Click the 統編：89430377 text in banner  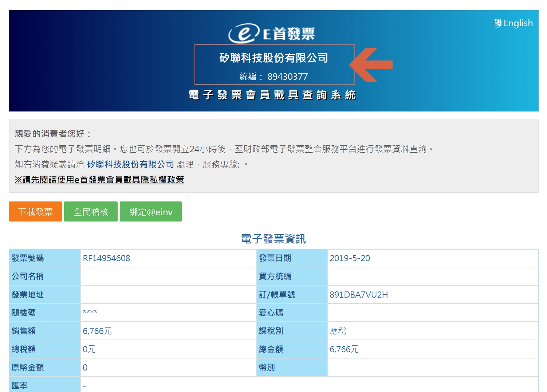[x=273, y=77]
